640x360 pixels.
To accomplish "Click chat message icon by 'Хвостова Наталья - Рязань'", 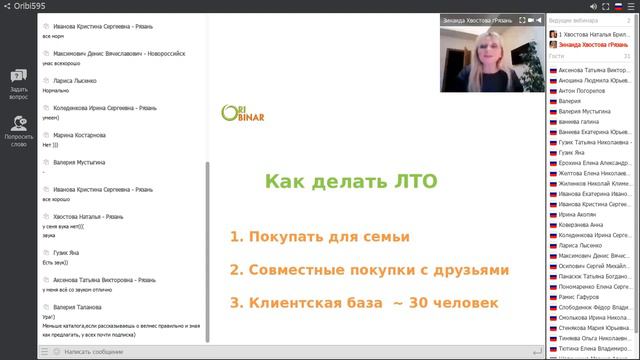I will click(x=46, y=217).
